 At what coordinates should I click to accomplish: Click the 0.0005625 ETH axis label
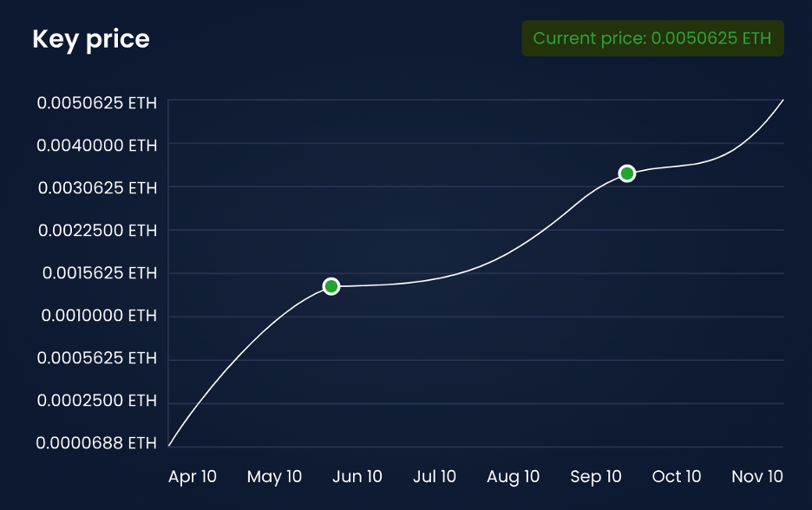click(97, 358)
